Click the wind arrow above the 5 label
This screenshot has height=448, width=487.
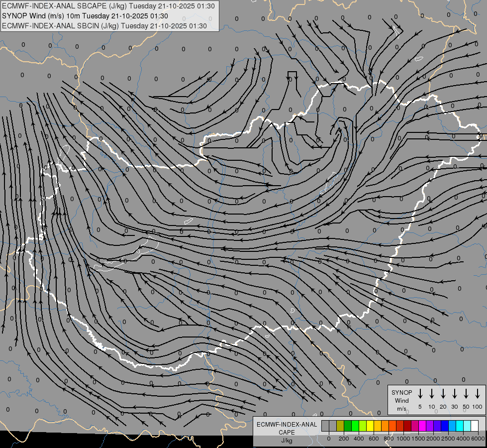point(420,394)
